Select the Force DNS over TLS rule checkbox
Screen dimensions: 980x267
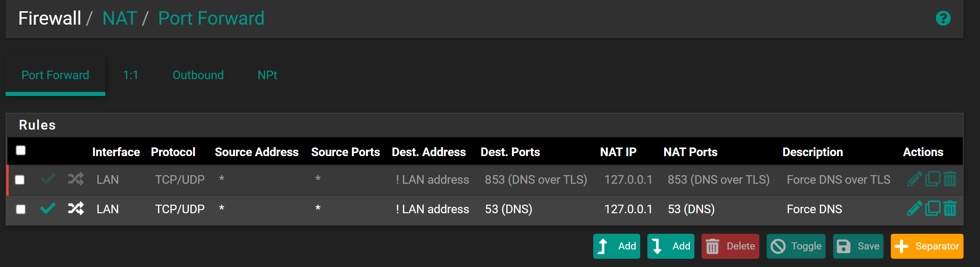20,180
